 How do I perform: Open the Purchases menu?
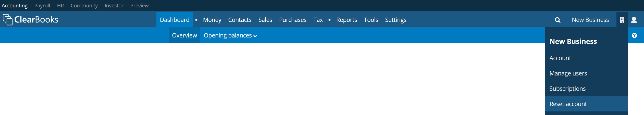[293, 20]
